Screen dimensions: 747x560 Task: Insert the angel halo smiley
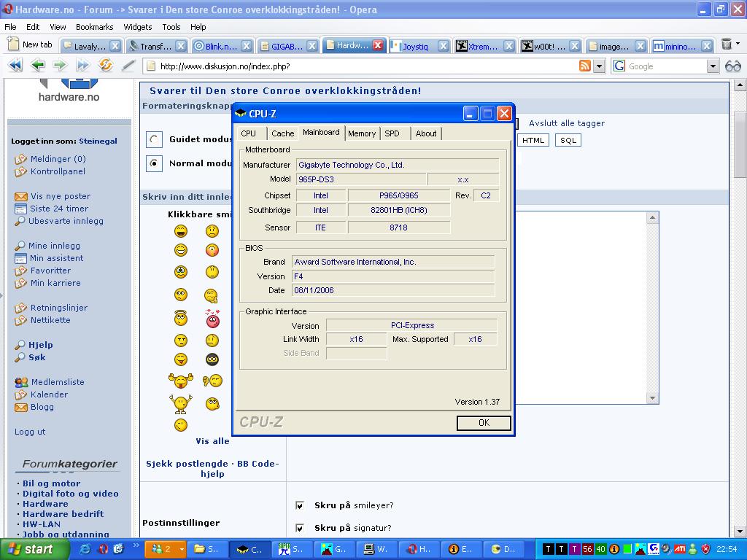[x=181, y=318]
